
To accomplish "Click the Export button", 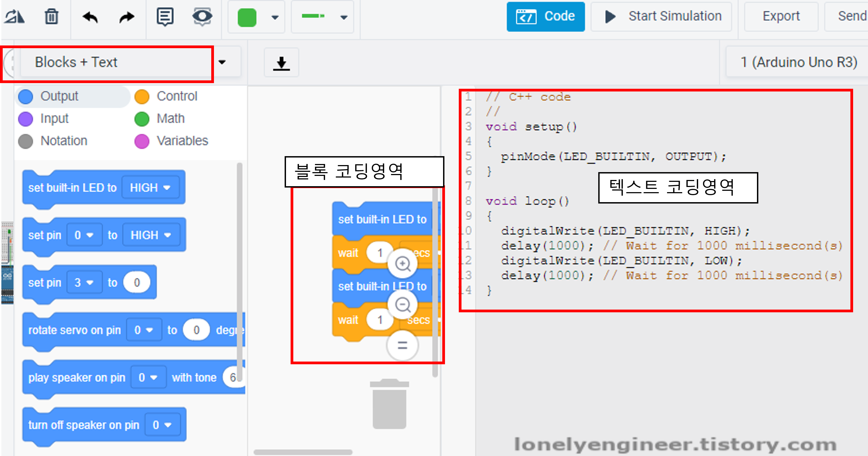I will click(x=781, y=17).
